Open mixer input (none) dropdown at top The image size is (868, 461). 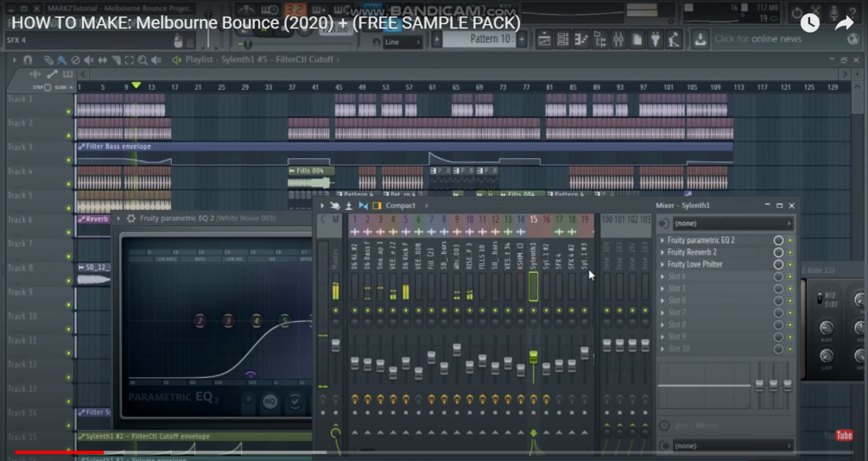733,223
